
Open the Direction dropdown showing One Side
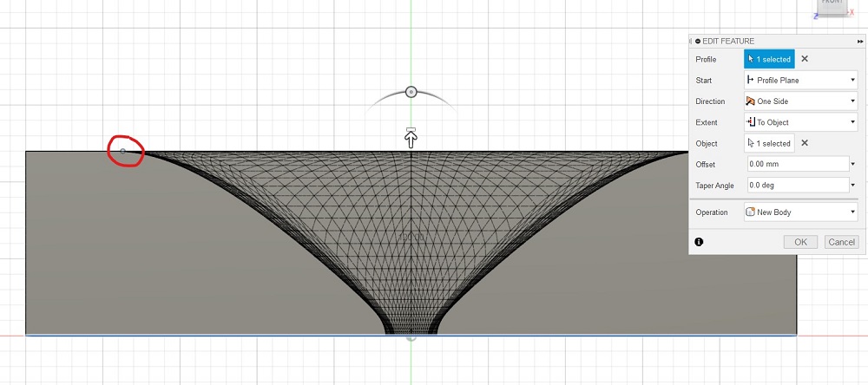tap(800, 101)
